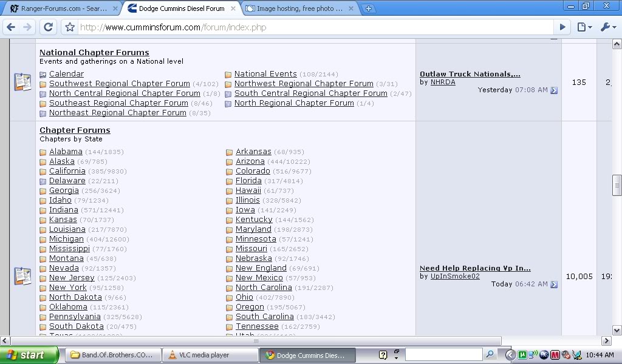Go to last post arrow for Outlaw Truck Nationals
622x364 pixels.
[x=554, y=90]
